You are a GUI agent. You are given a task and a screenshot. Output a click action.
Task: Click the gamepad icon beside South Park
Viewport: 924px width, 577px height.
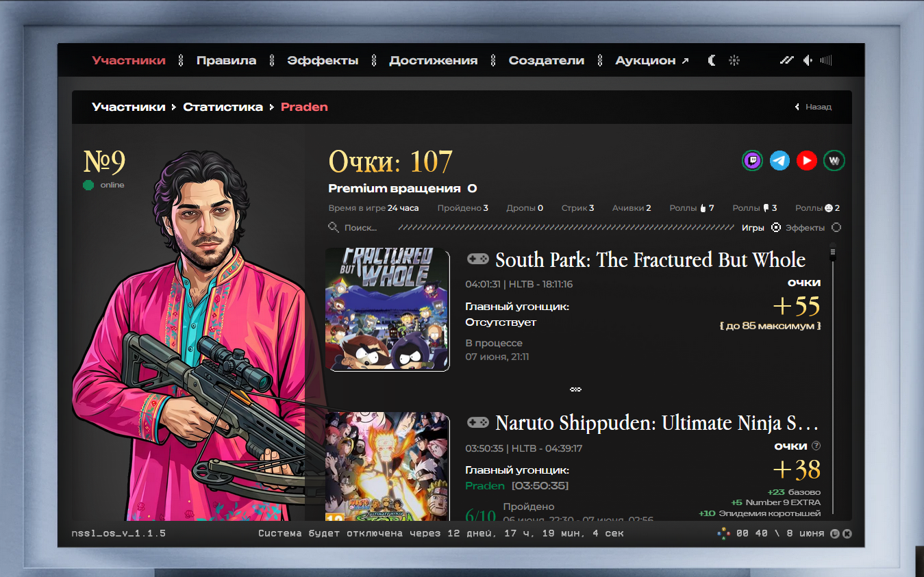click(x=477, y=259)
